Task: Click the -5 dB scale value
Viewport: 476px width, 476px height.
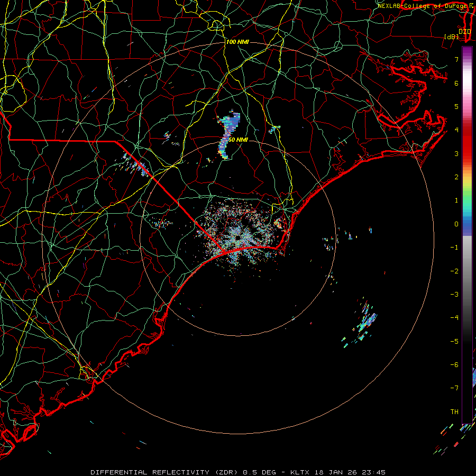Action: 454,342
